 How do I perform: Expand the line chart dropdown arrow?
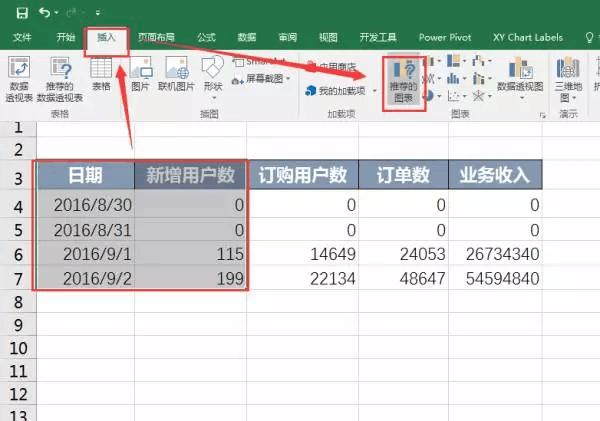(x=439, y=78)
